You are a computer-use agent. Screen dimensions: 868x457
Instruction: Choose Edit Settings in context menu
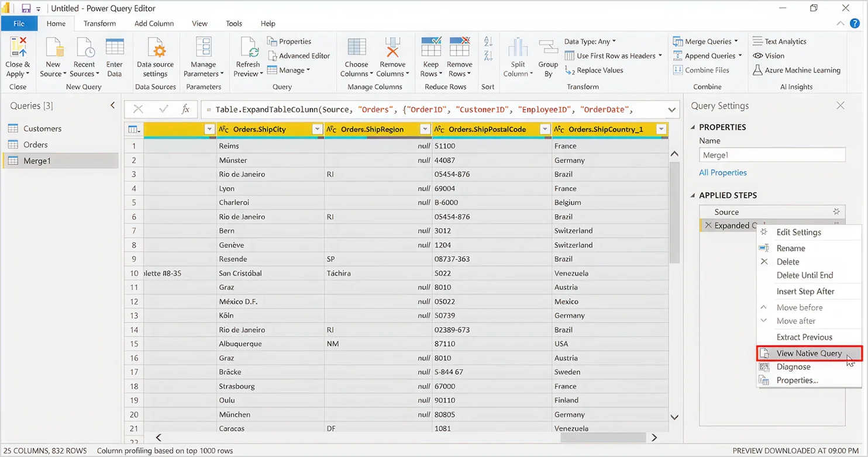pos(809,232)
